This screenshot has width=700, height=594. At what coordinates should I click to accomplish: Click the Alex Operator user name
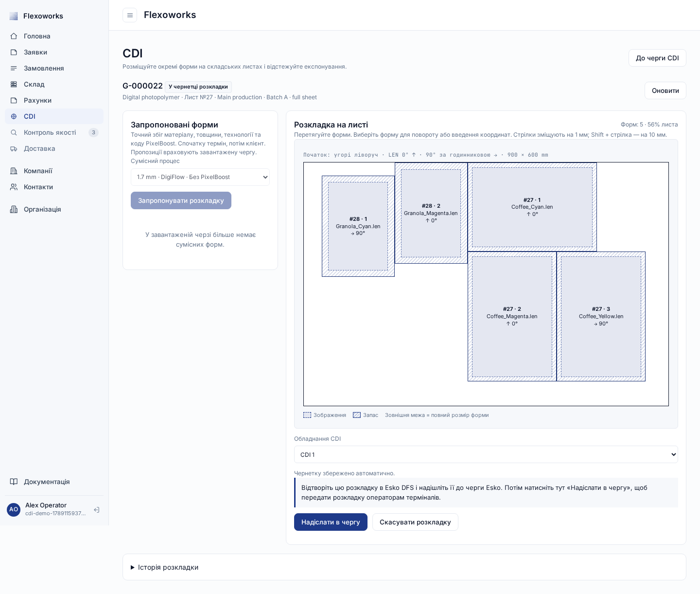[x=46, y=505]
